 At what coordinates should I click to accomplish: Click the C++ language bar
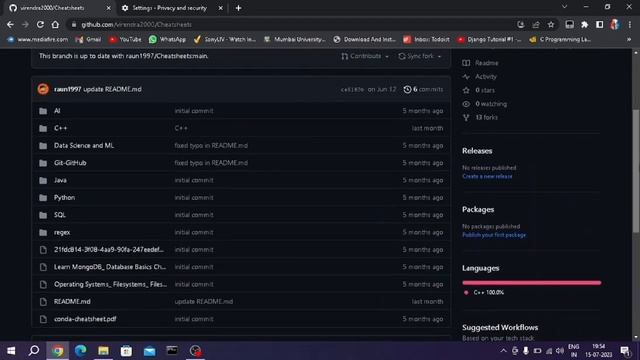(531, 282)
